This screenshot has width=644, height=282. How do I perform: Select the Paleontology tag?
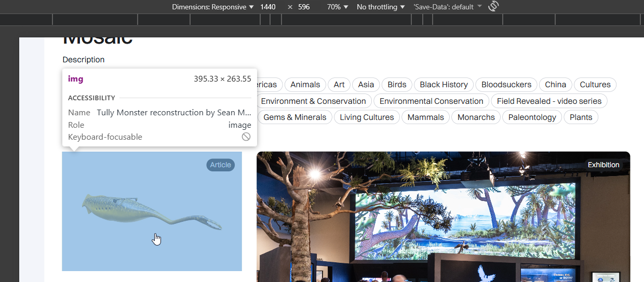(532, 117)
